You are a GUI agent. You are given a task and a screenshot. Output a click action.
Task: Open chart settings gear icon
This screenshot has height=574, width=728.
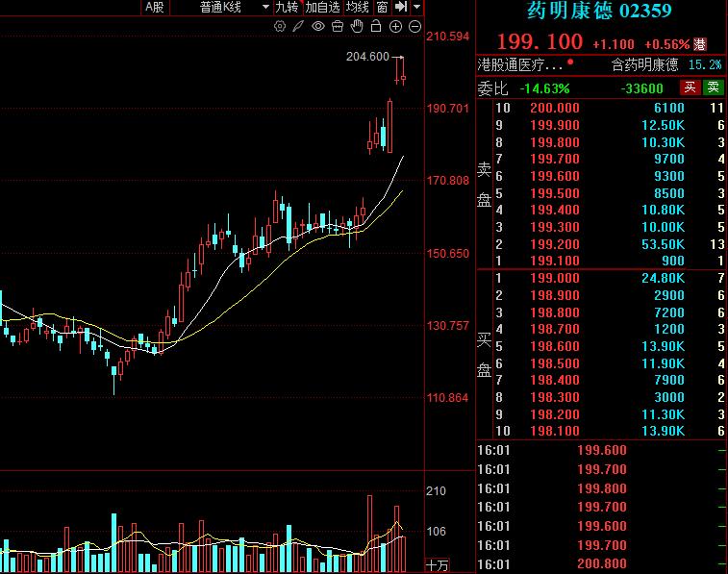pos(280,27)
